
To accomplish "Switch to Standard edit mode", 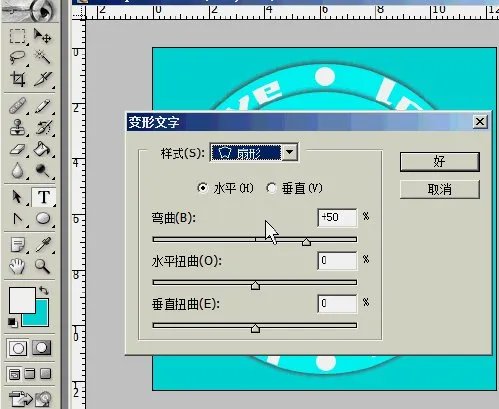I will coord(18,348).
